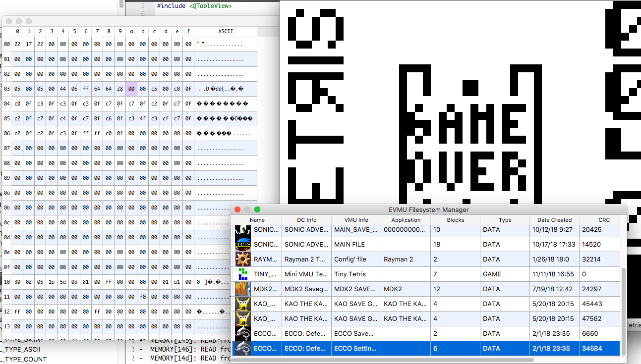Select hex row header 10

point(7,282)
